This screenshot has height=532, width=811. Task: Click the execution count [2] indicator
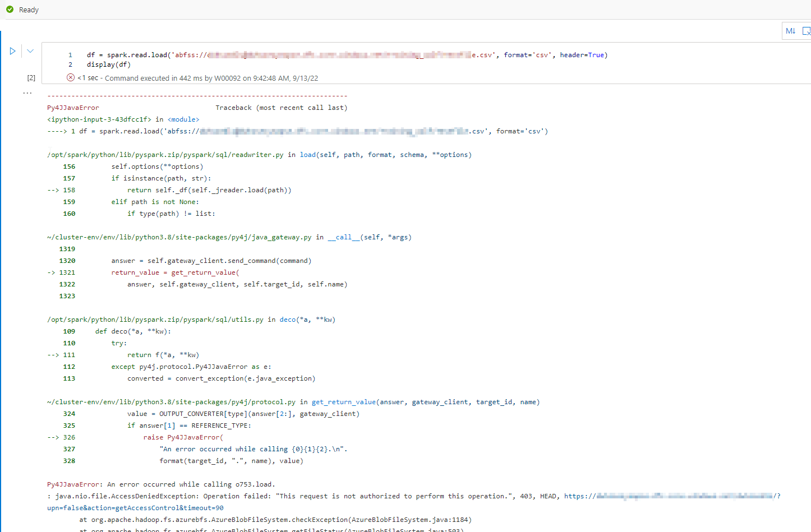[x=31, y=77]
